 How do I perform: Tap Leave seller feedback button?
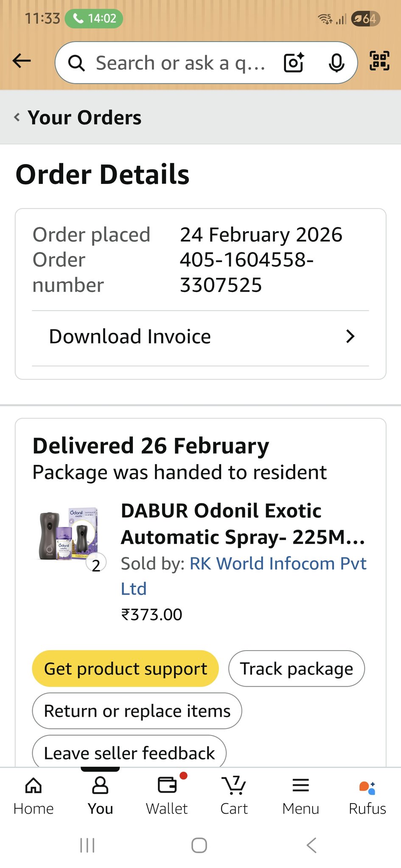[x=129, y=753]
